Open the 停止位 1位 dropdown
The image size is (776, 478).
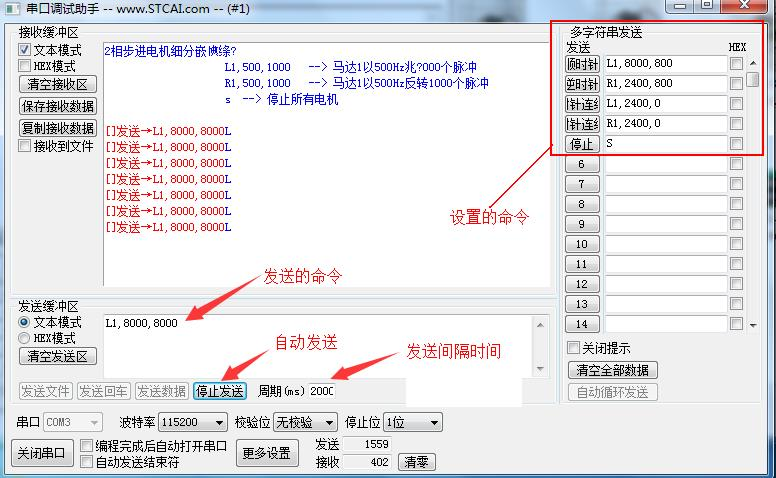click(413, 422)
